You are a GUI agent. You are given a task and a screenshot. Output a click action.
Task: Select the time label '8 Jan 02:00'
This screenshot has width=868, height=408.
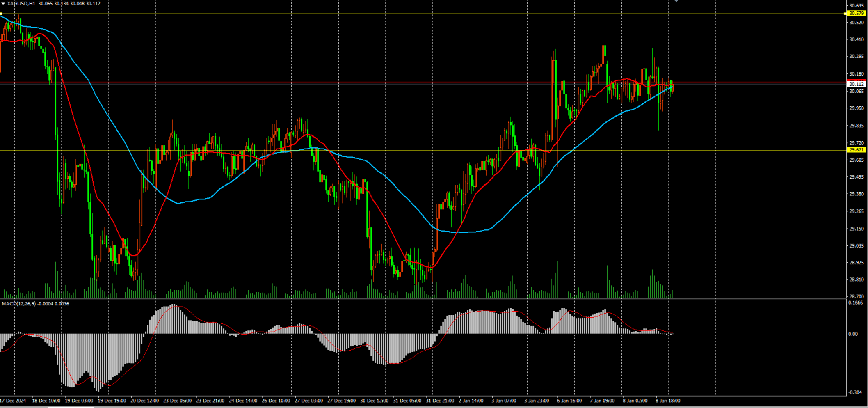coord(635,401)
